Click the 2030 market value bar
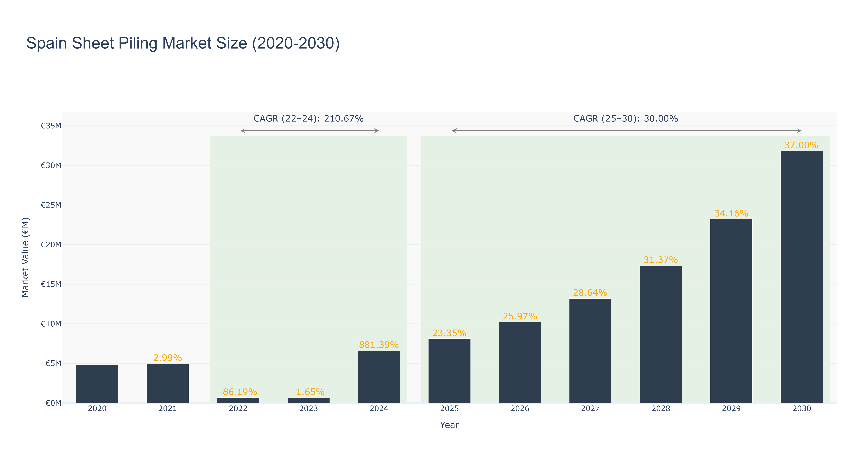The height and width of the screenshot is (465, 868). tap(802, 277)
